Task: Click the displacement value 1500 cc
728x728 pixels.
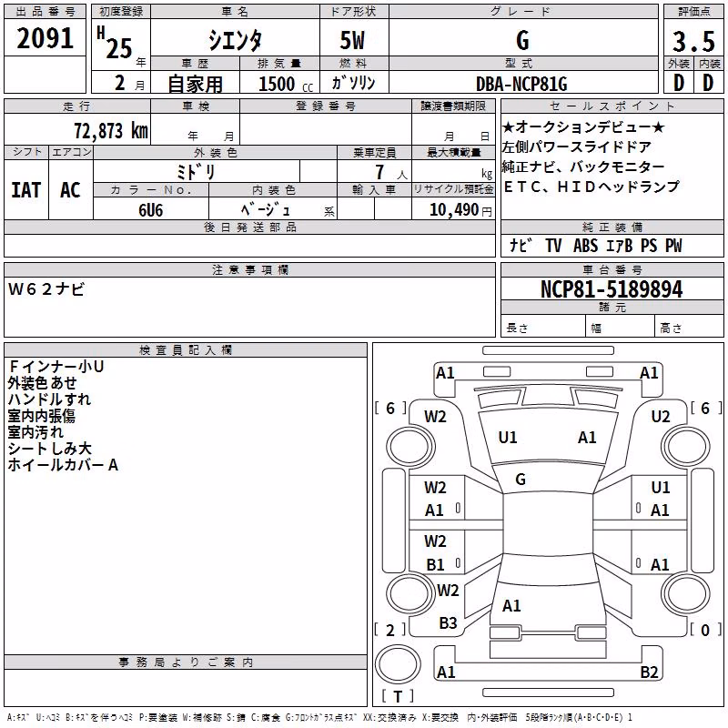Action: pyautogui.click(x=286, y=84)
